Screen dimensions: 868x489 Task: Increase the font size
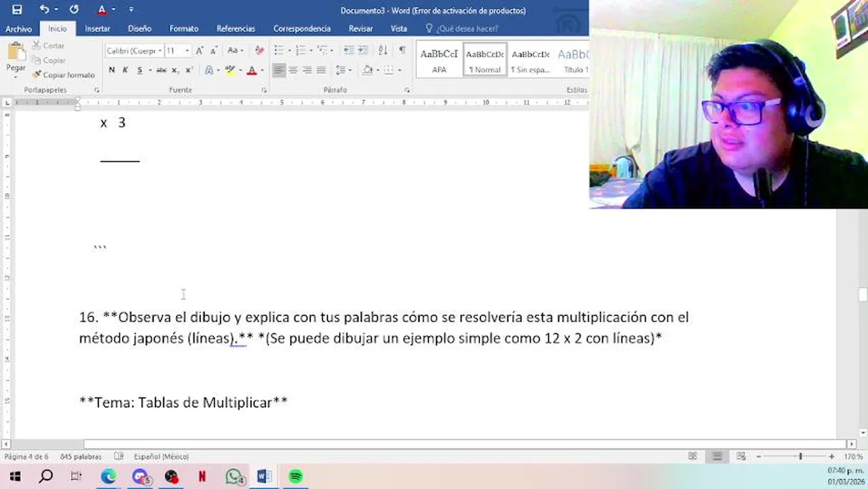(x=200, y=50)
